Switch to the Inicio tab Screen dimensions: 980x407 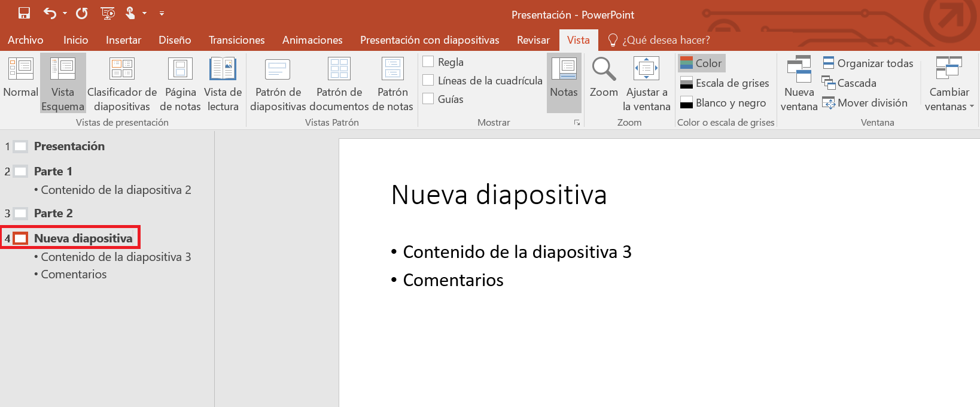76,40
